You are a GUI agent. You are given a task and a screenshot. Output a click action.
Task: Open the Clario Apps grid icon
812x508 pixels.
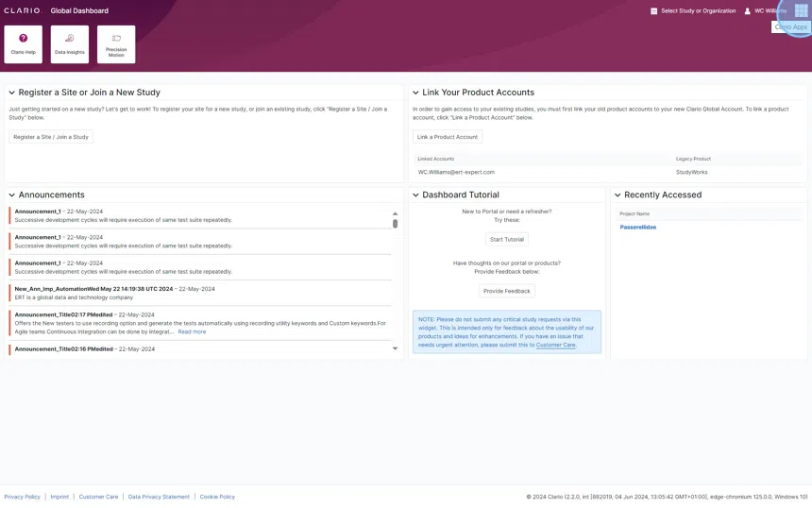point(801,10)
